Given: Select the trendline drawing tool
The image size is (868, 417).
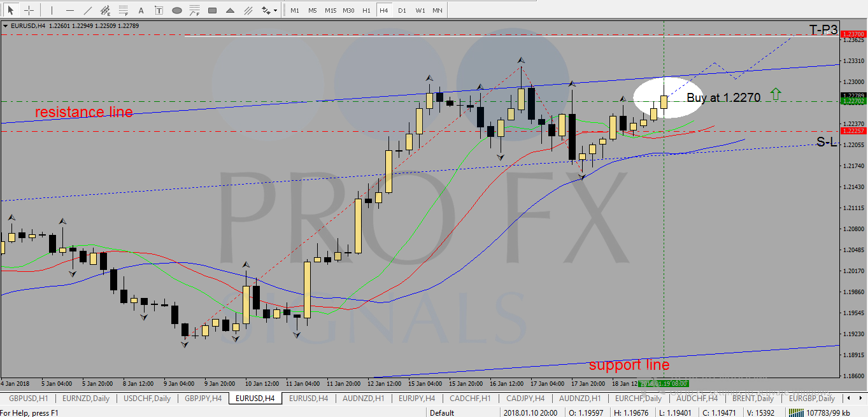Looking at the screenshot, I should (x=87, y=10).
